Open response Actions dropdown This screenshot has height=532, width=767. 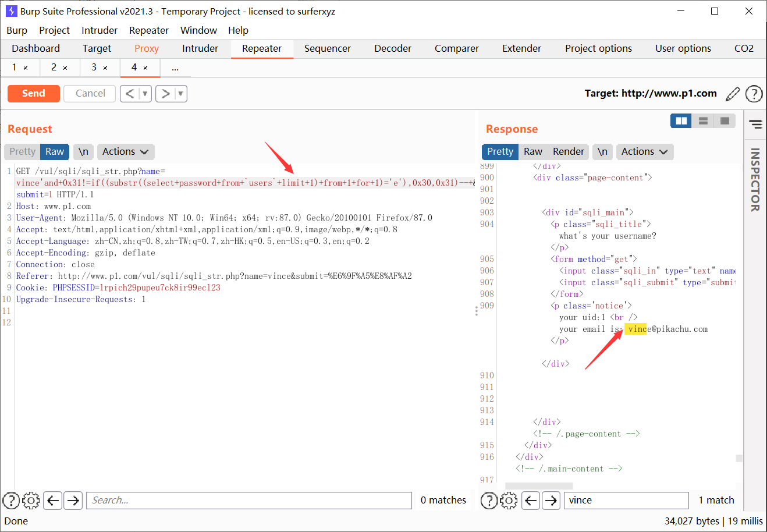tap(645, 152)
